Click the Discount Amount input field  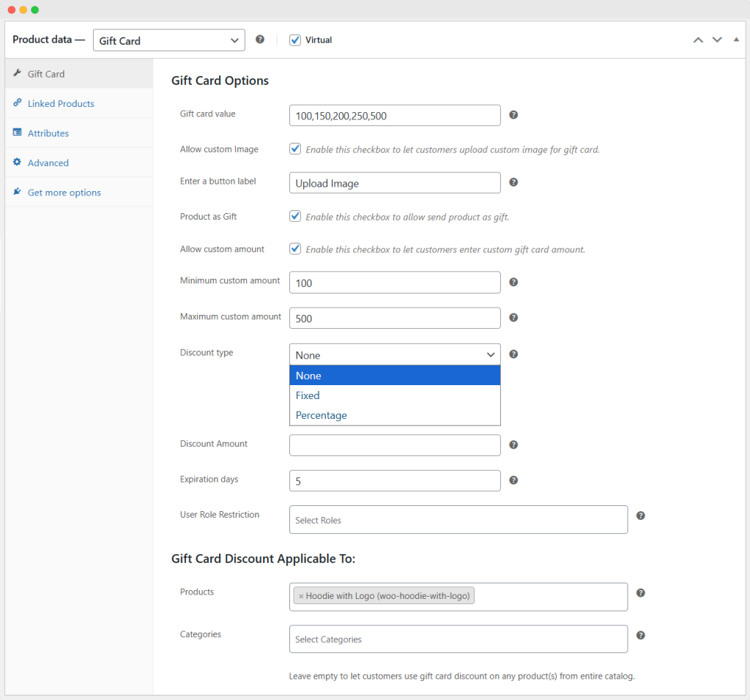pyautogui.click(x=395, y=445)
